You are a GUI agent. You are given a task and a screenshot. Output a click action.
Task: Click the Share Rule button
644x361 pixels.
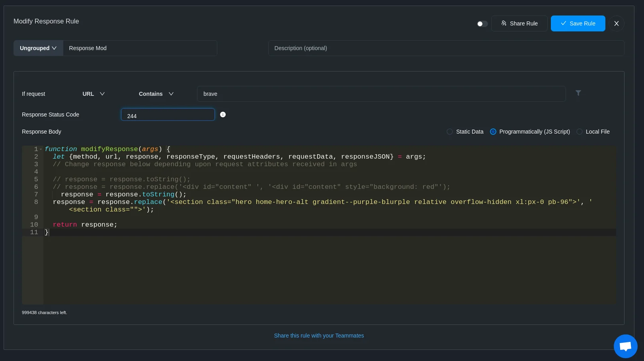coord(519,23)
